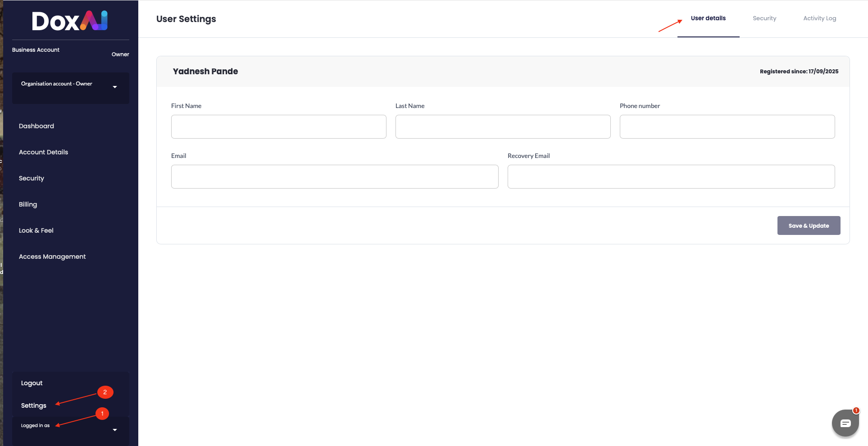Open Settings in the bottom menu
Viewport: 868px width, 446px height.
(x=33, y=405)
